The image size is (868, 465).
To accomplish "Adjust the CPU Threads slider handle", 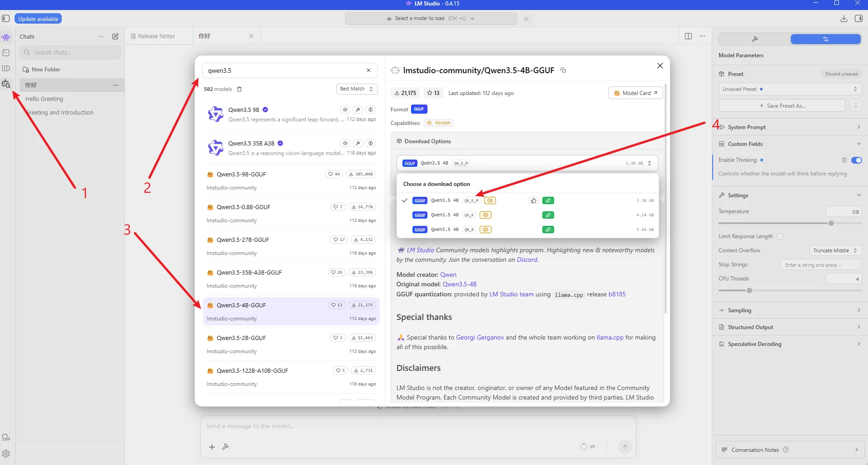I will coord(749,290).
